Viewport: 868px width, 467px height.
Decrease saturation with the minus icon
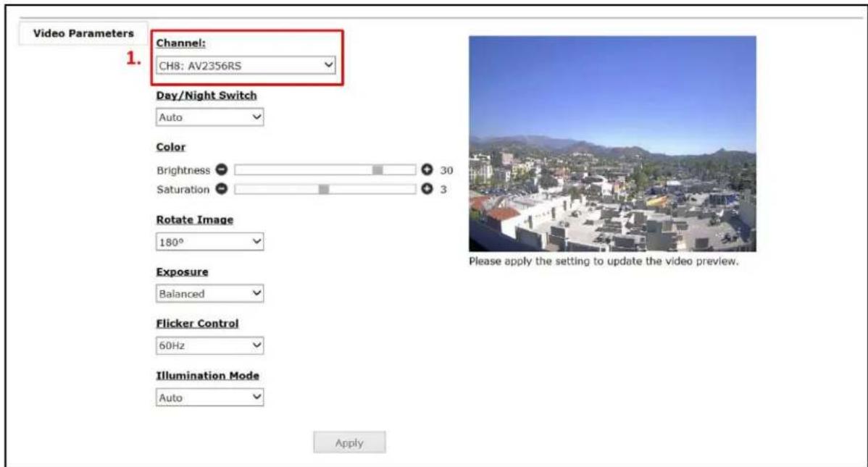pyautogui.click(x=222, y=189)
